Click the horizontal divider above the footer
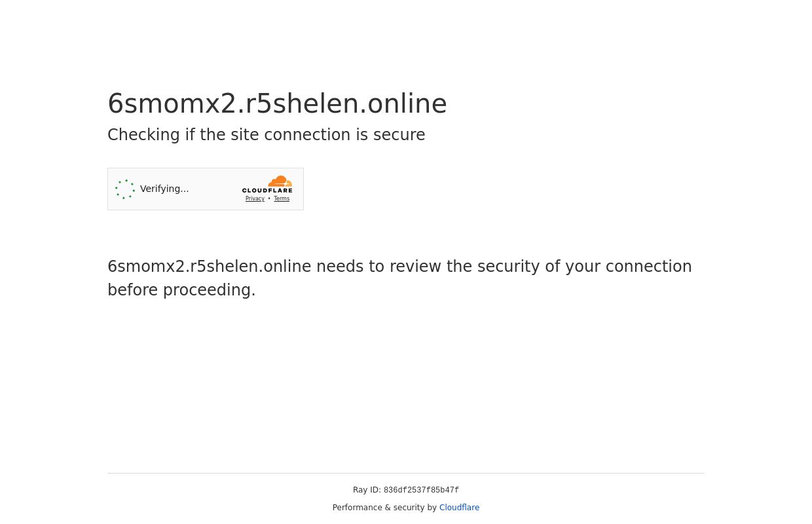The width and height of the screenshot is (812, 524). tap(406, 473)
